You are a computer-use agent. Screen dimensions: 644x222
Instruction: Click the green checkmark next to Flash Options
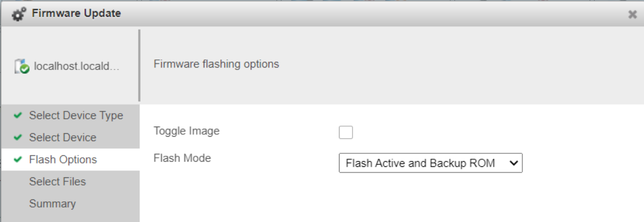tap(18, 160)
